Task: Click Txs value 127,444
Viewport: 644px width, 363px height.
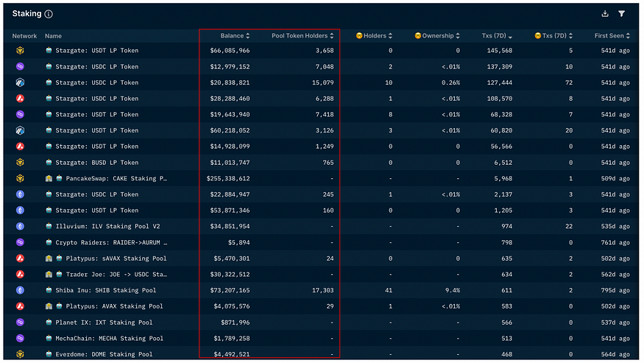Action: [x=500, y=82]
